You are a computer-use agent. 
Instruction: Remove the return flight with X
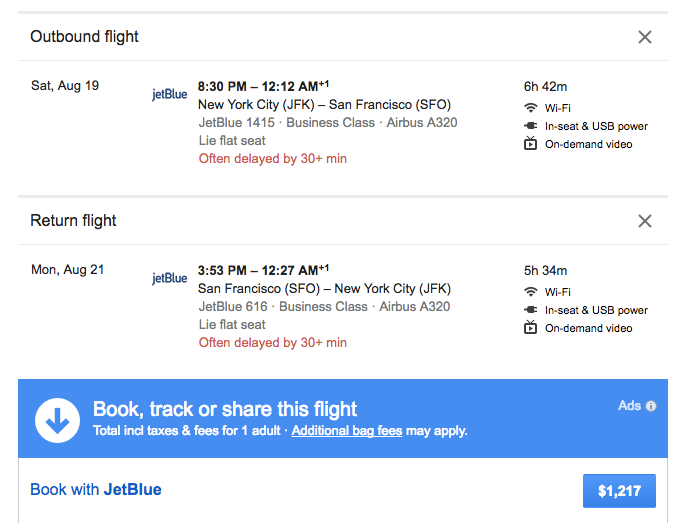pyautogui.click(x=645, y=221)
